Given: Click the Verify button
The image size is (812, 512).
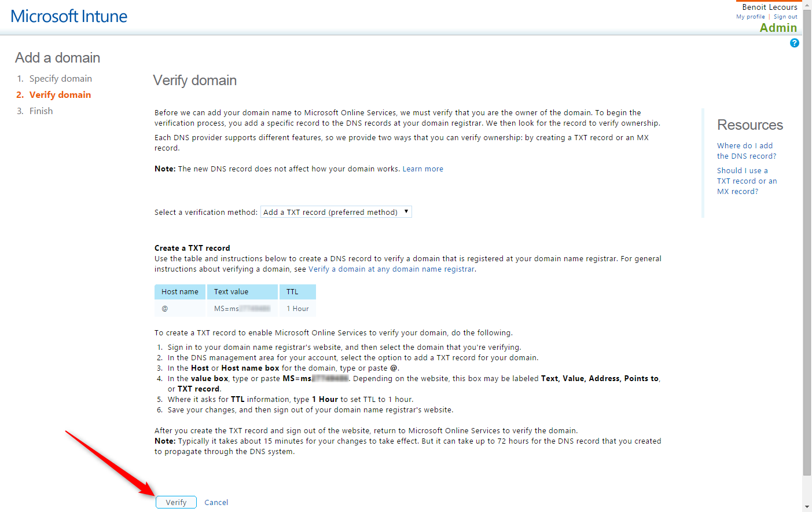Looking at the screenshot, I should pos(176,502).
